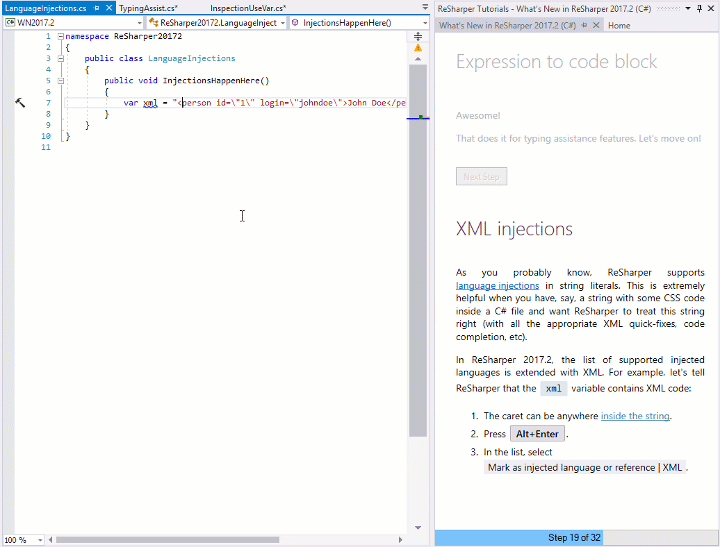Pin the What's New in ReSharper 2017.2 tab
720x547 pixels.
coord(584,25)
